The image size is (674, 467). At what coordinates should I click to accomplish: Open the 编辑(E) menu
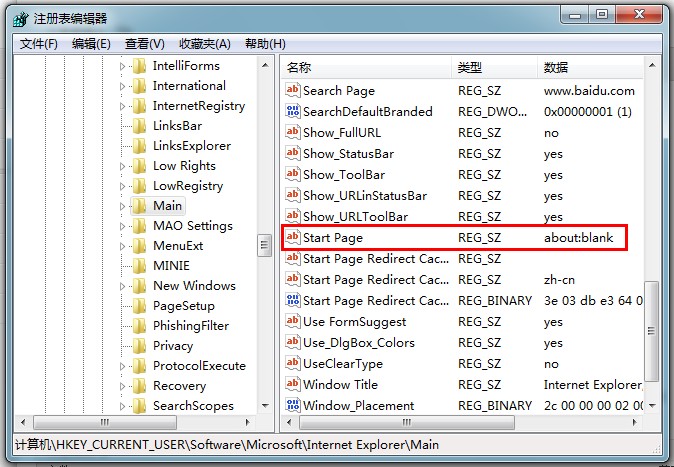(91, 44)
